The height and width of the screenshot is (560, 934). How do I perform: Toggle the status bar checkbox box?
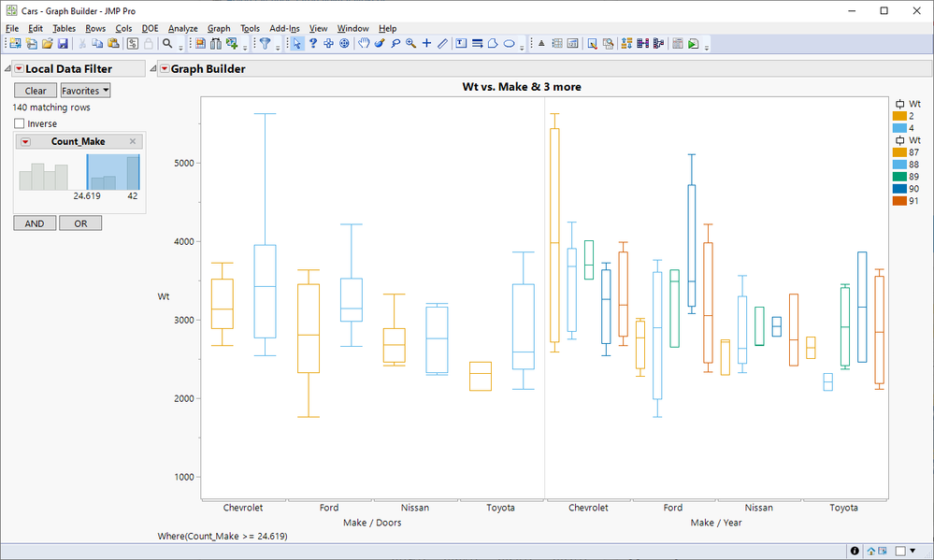[x=900, y=551]
